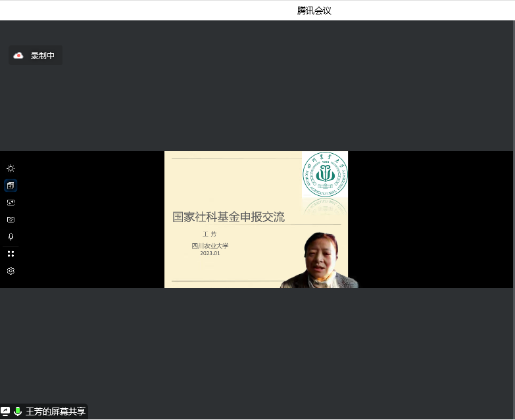515x420 pixels.
Task: Click the sun-shaped brightness icon
Action: 11,168
